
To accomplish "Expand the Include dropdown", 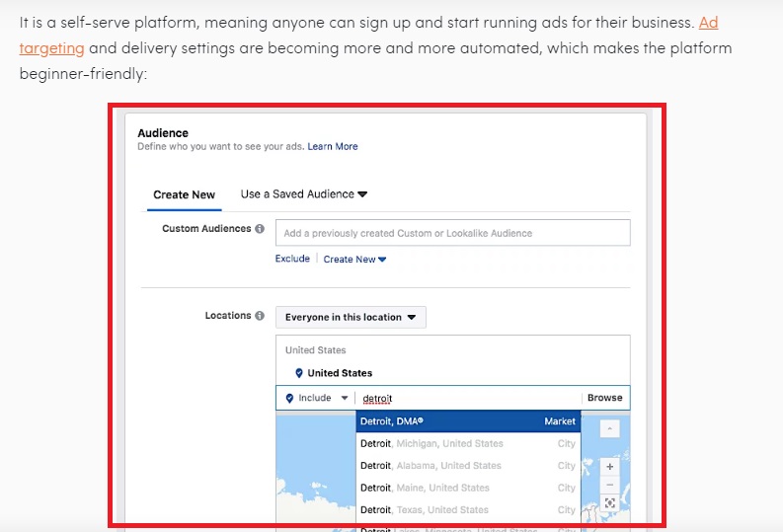I will 345,398.
